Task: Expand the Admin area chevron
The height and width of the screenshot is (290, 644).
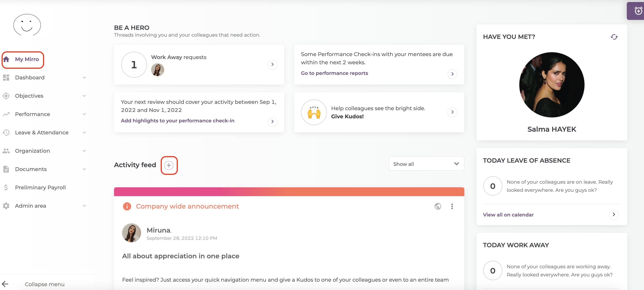Action: (84, 206)
